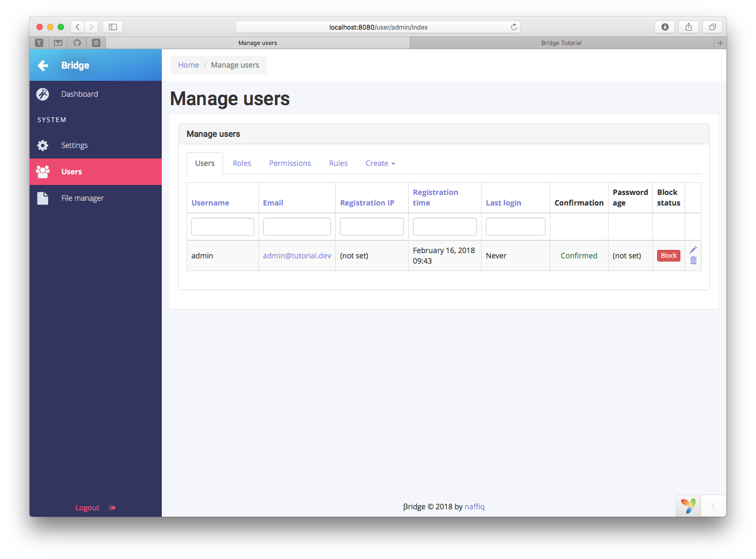Open pinned T tab
The width and height of the screenshot is (756, 559).
(x=39, y=43)
